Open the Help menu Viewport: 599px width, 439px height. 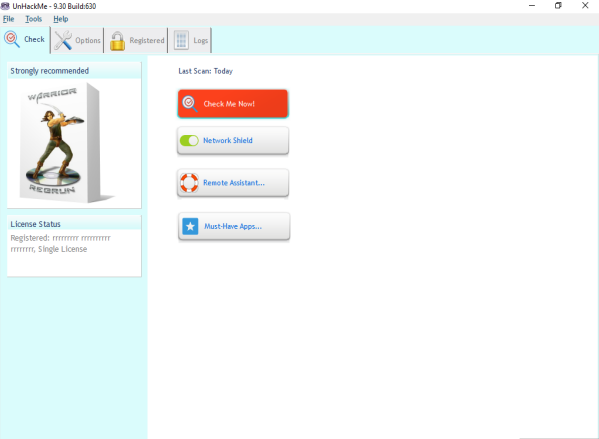point(61,19)
